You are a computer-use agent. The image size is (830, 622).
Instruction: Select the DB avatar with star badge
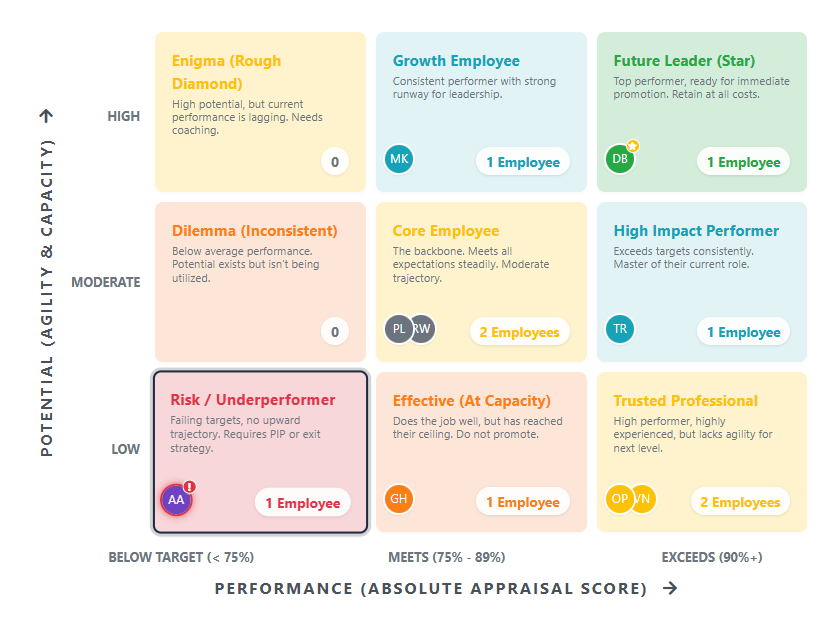[x=620, y=159]
